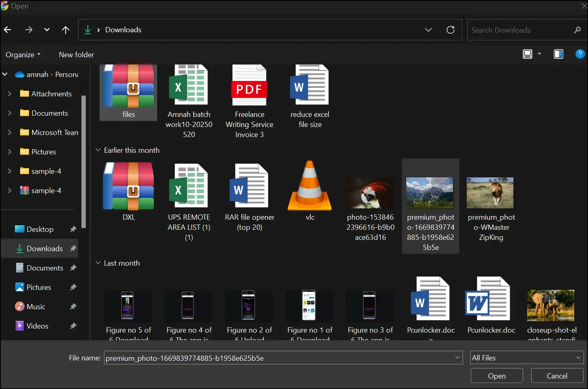Confirm with Open button
The height and width of the screenshot is (389, 588).
(x=497, y=376)
